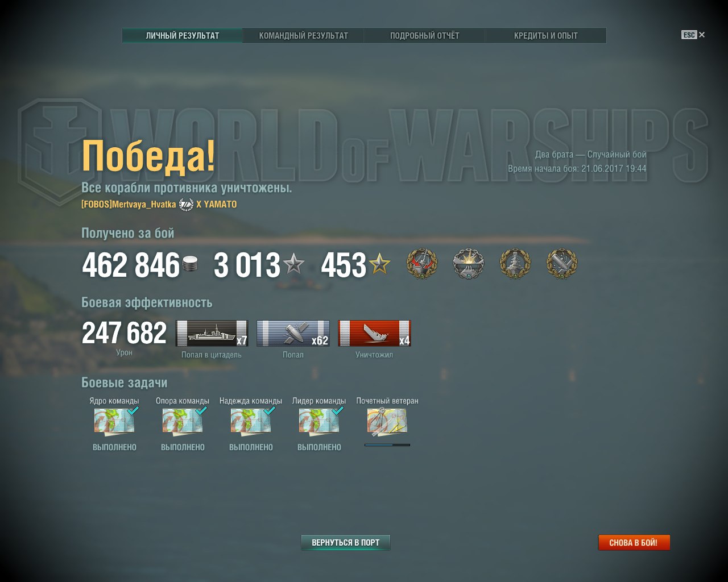Click the Вернуться в порт button
The height and width of the screenshot is (582, 728).
(346, 543)
